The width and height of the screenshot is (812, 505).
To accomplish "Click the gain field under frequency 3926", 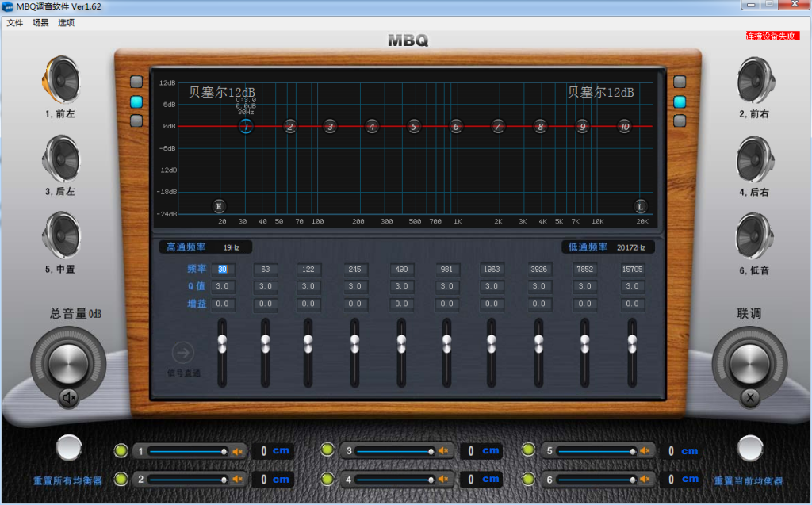I will pos(538,304).
